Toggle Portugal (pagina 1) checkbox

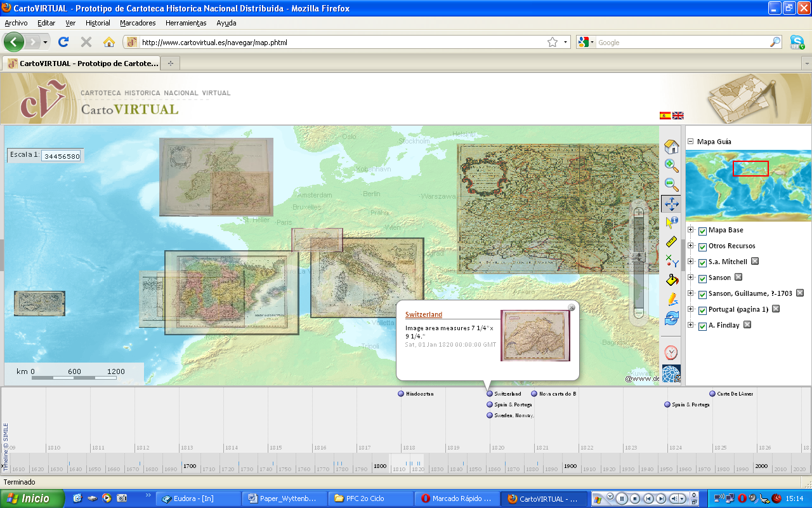click(702, 311)
